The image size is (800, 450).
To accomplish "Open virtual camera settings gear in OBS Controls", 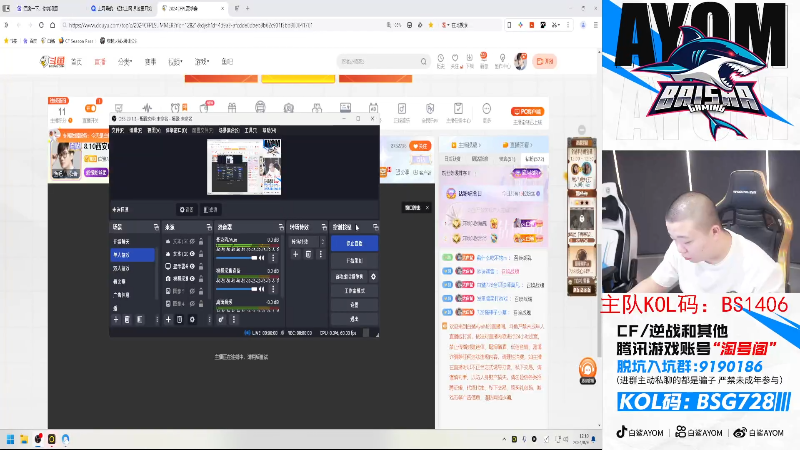I will coord(373,277).
